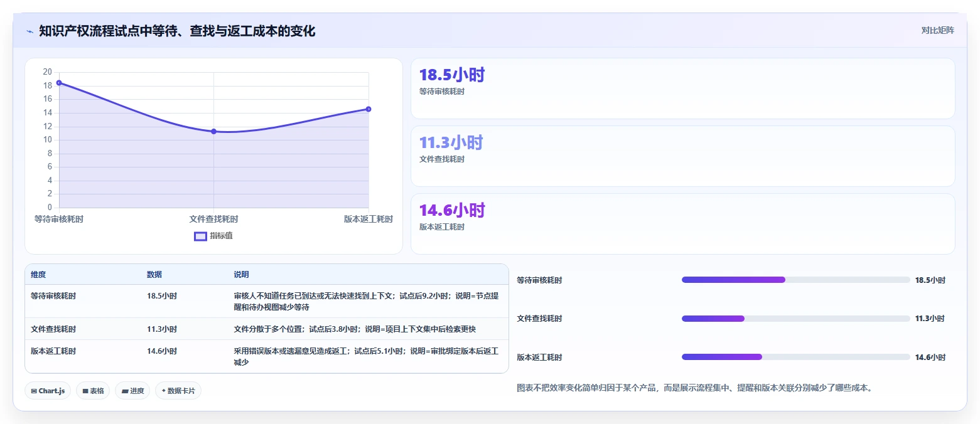Click the 14.6小时 table data cell
Viewport: 980px width, 424px height.
coord(162,351)
